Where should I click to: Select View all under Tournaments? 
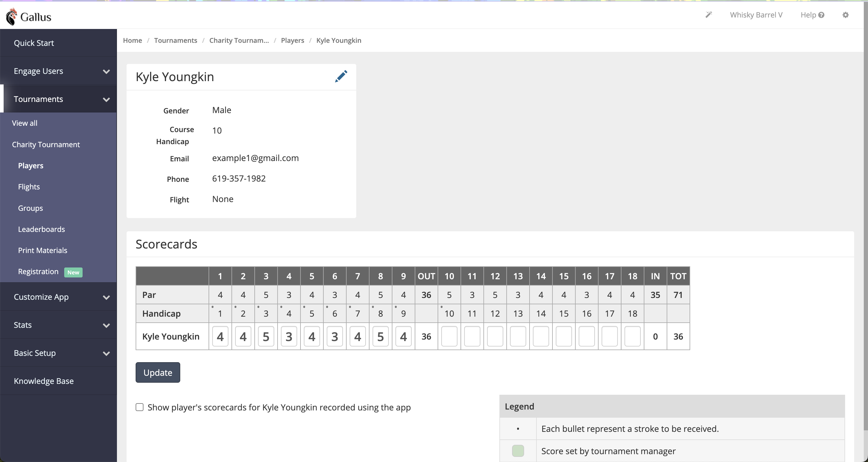25,123
